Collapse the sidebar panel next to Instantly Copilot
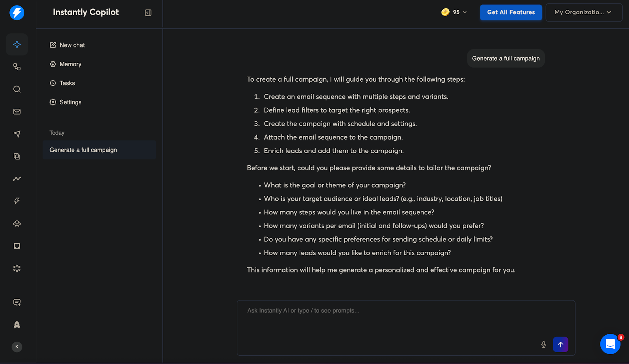 click(148, 12)
